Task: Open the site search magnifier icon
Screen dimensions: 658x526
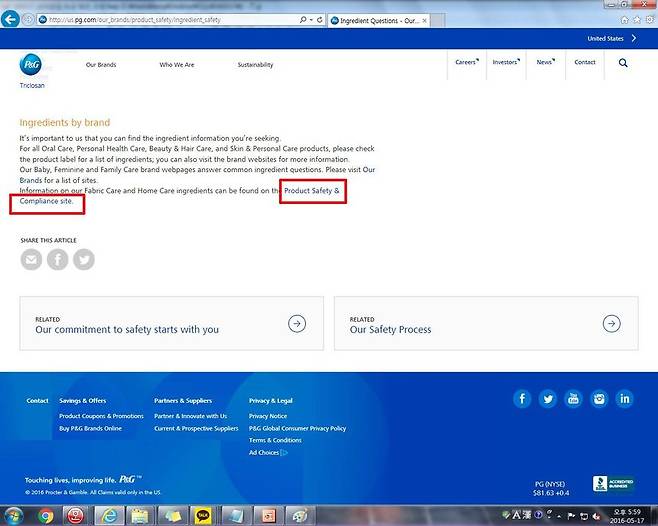Action: (624, 63)
